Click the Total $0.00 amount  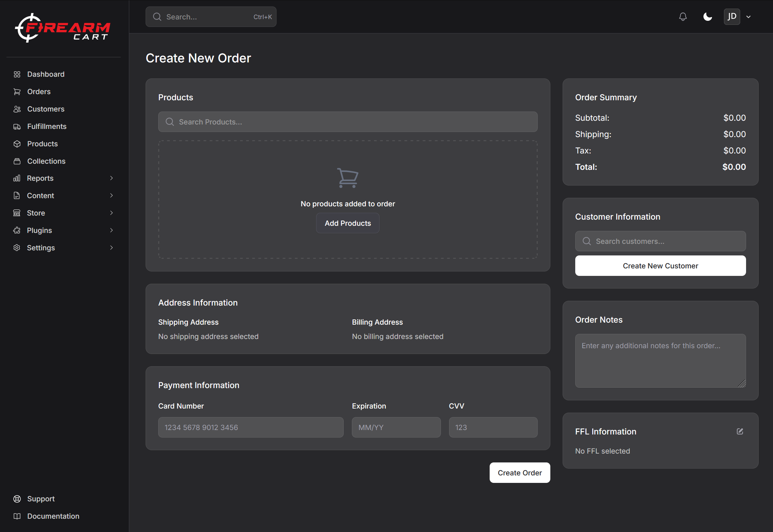pos(734,167)
